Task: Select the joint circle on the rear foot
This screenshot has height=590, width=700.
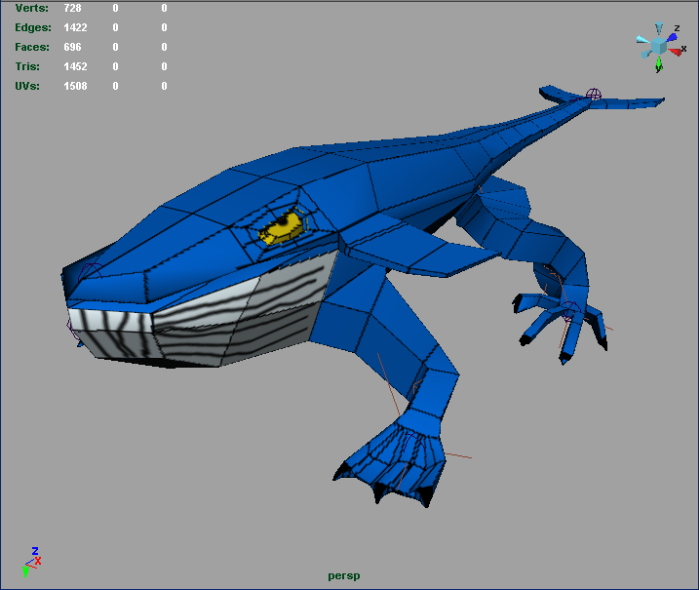Action: [x=569, y=311]
